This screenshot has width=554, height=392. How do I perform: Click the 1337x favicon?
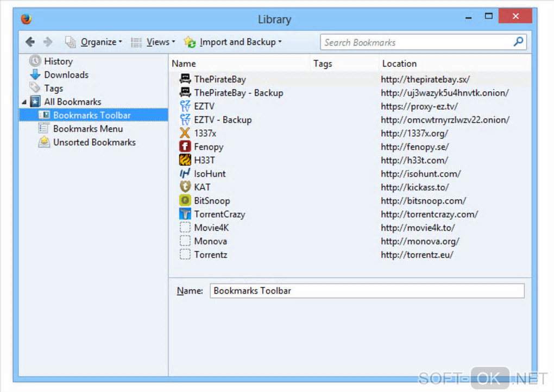(x=185, y=133)
